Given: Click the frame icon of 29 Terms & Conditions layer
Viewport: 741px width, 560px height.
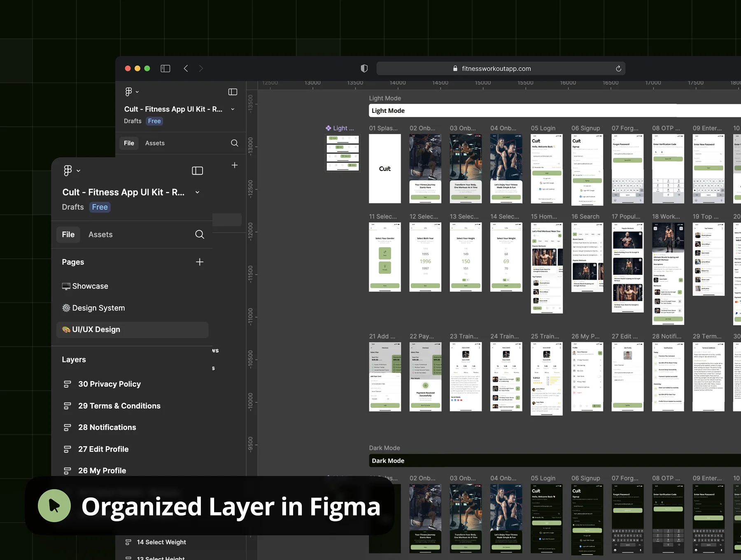Looking at the screenshot, I should click(68, 406).
